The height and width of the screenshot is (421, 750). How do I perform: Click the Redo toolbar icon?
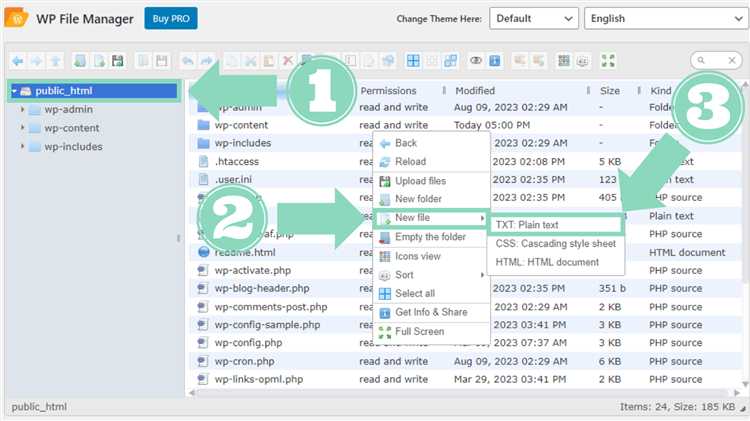pos(206,61)
